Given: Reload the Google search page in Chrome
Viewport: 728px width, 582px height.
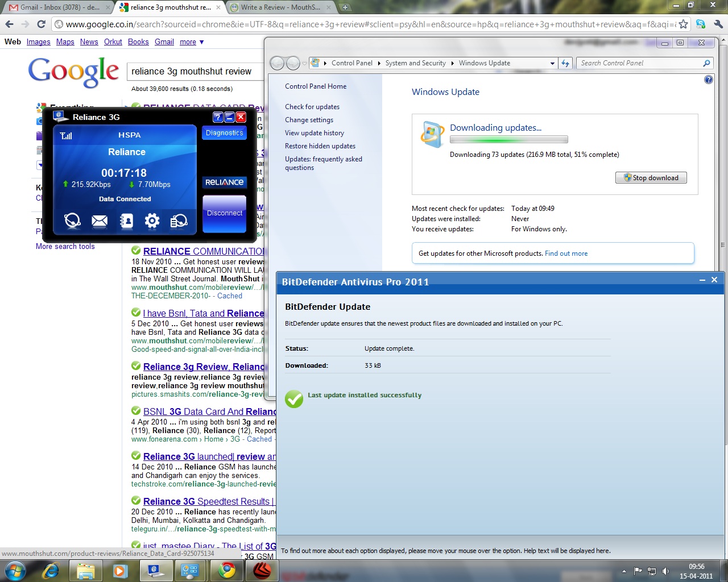Looking at the screenshot, I should (41, 24).
